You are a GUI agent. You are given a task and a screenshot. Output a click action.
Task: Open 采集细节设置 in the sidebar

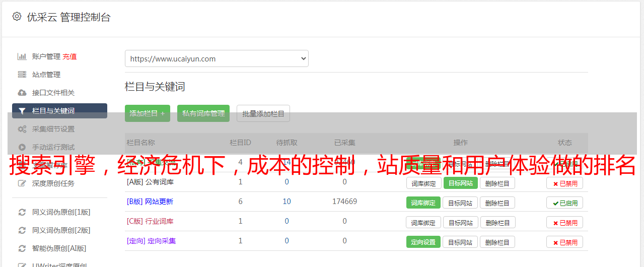[x=53, y=129]
